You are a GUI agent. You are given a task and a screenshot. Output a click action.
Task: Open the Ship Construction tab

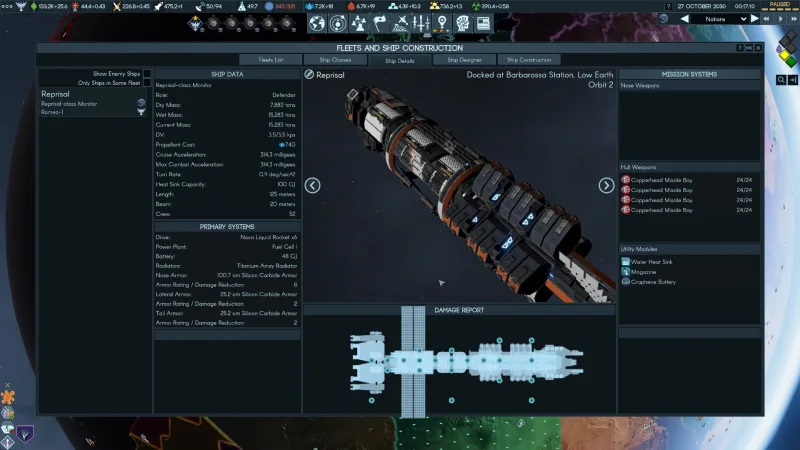tap(529, 60)
